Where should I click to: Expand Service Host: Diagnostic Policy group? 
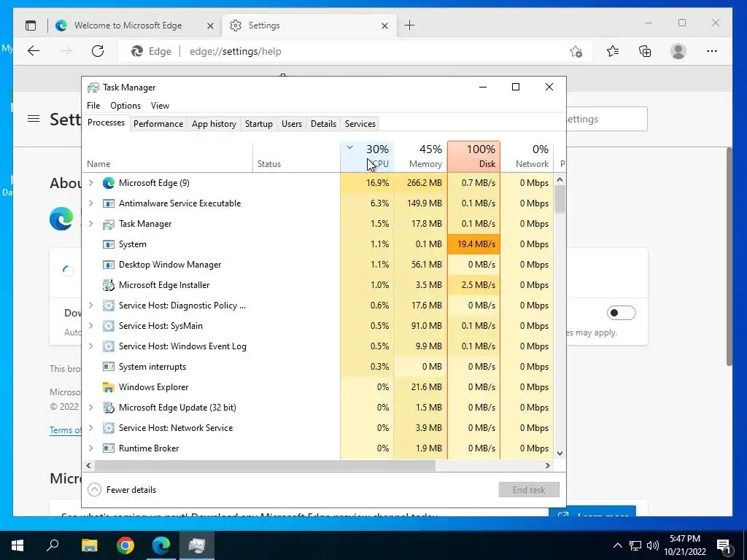click(x=91, y=306)
